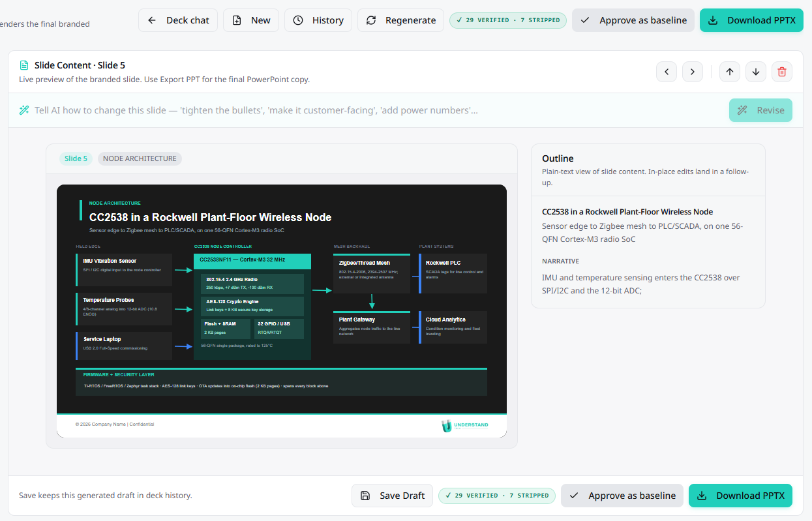Click the NARRATIVE label in Outline
The width and height of the screenshot is (812, 521).
(560, 261)
